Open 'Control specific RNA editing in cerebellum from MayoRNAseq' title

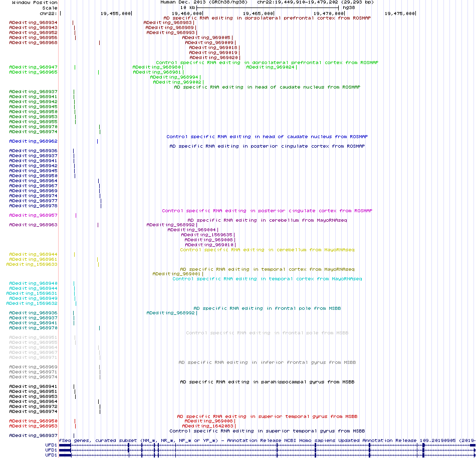point(267,250)
